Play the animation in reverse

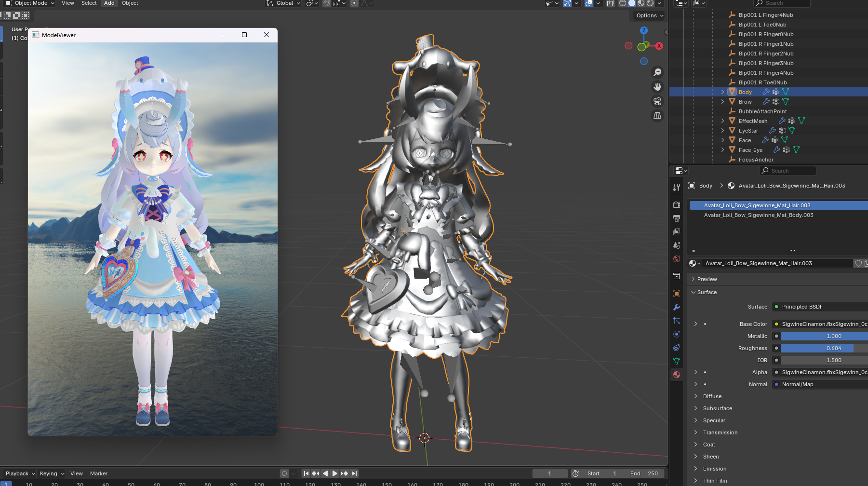point(325,473)
